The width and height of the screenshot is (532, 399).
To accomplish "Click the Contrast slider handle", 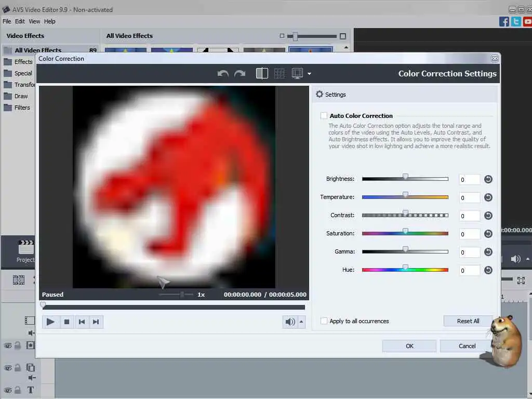I will click(405, 213).
